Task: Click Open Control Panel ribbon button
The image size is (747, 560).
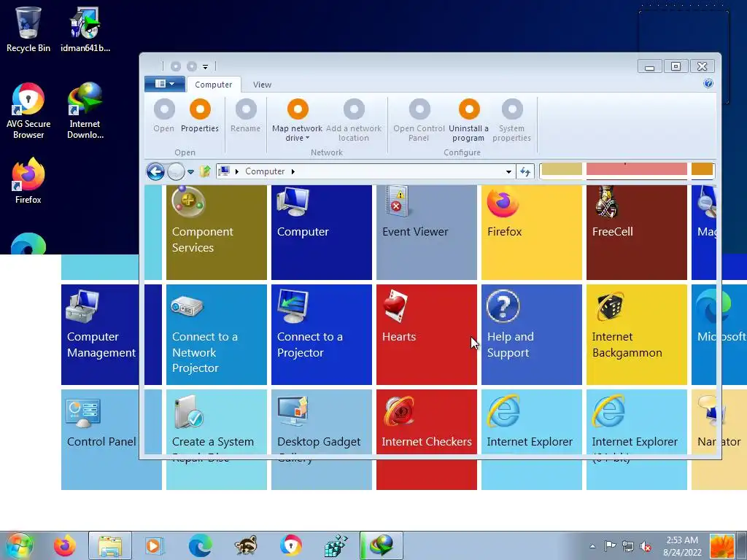Action: [x=419, y=120]
